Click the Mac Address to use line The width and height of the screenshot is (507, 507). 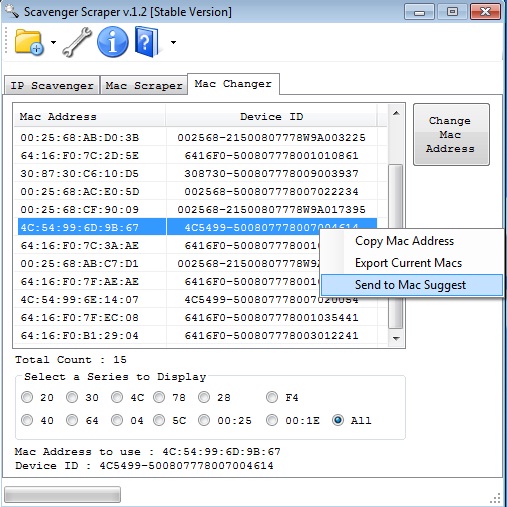click(148, 452)
